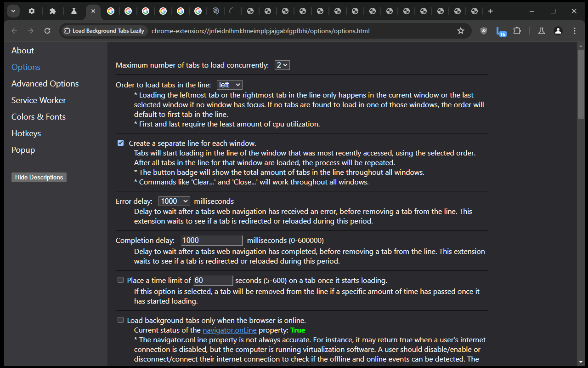Enable loading tabs only when browser is online
Image resolution: width=588 pixels, height=368 pixels.
pyautogui.click(x=120, y=320)
